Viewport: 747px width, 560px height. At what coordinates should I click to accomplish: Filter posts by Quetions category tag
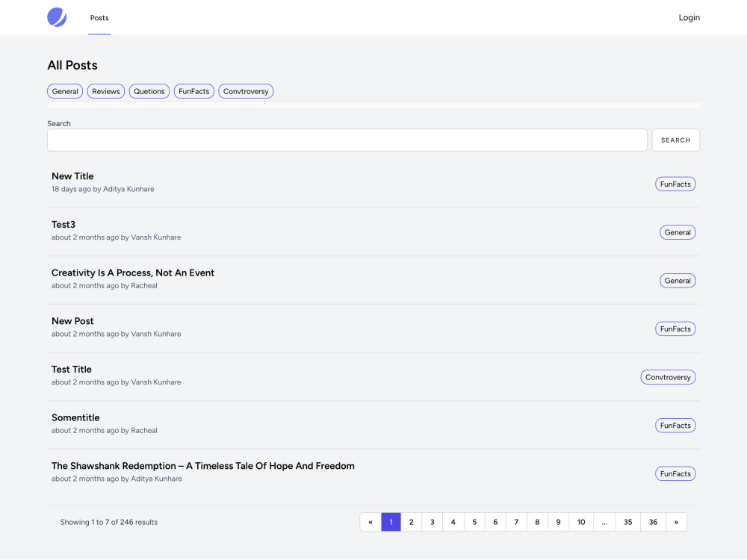point(149,91)
